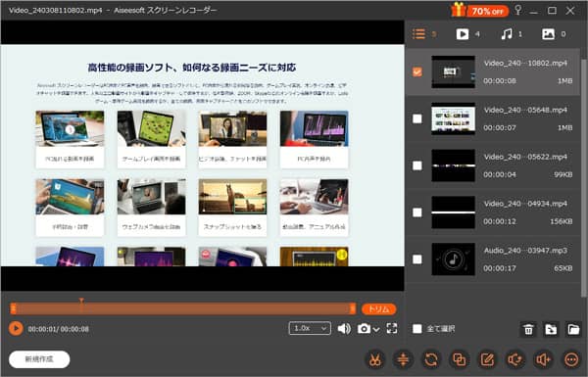Click the 00:00:04 duration text
The image size is (588, 377).
(500, 174)
